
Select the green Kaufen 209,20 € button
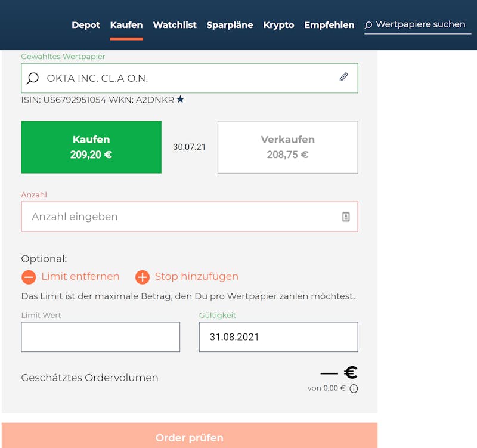pos(91,147)
